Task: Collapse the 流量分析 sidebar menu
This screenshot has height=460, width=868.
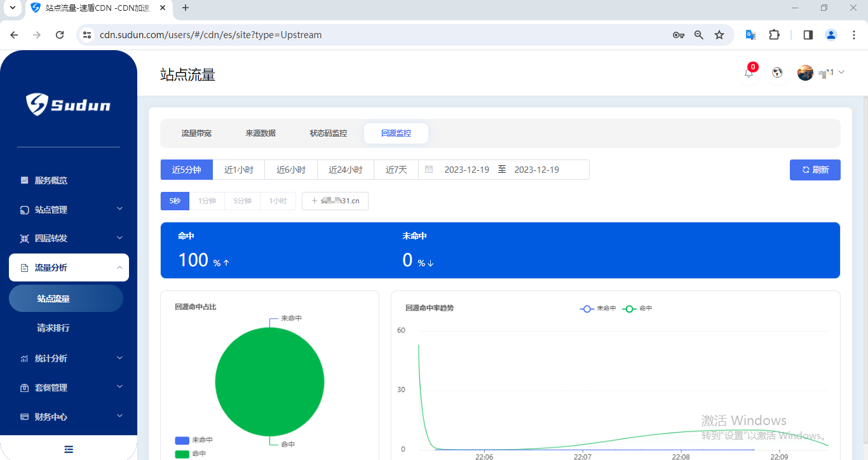Action: tap(69, 267)
